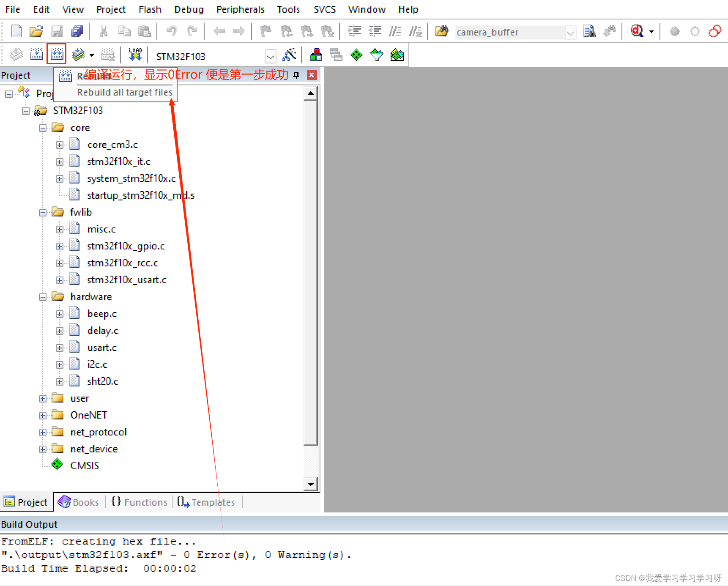Viewport: 728px width, 586px height.
Task: Redo action with toolbar icon
Action: (x=192, y=31)
